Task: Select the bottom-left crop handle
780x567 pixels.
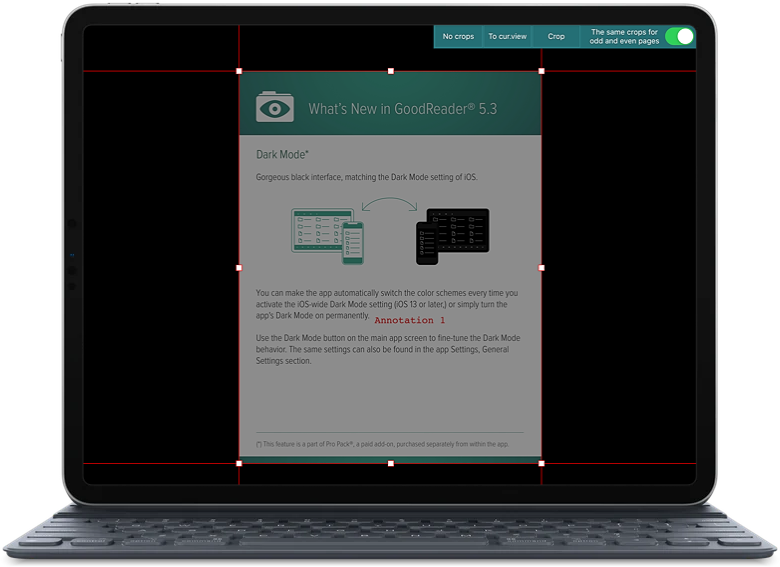Action: pyautogui.click(x=239, y=463)
